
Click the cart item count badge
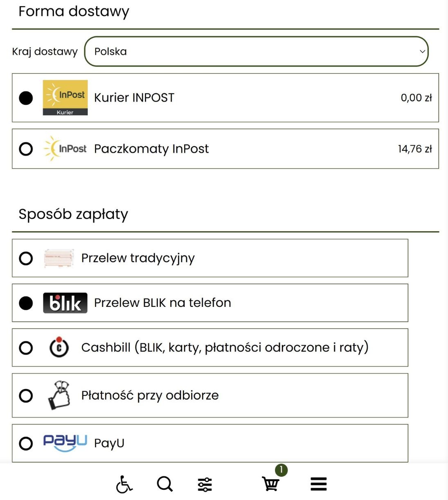point(281,470)
